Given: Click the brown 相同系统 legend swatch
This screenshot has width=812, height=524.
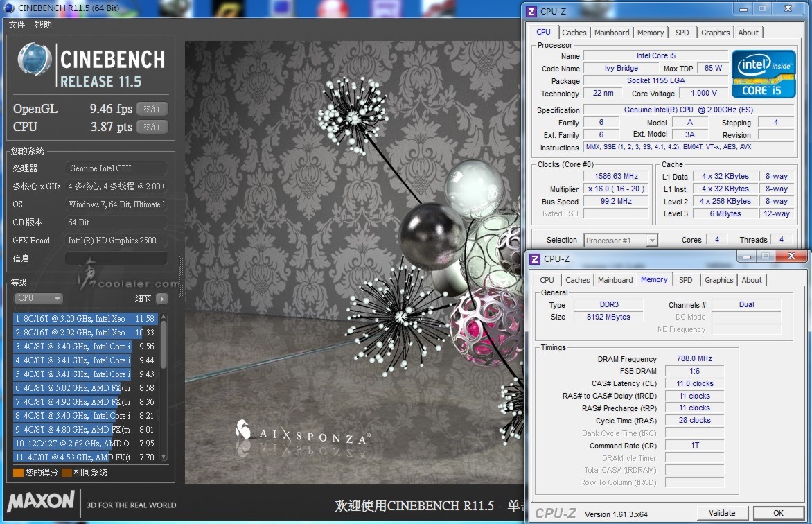Looking at the screenshot, I should point(67,473).
